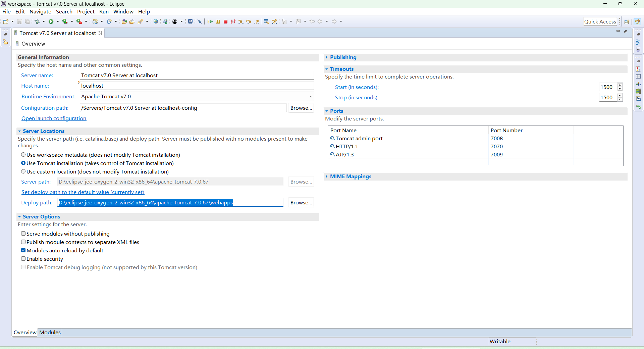The height and width of the screenshot is (349, 644).
Task: Select the bottom Overview tab
Action: (x=25, y=332)
